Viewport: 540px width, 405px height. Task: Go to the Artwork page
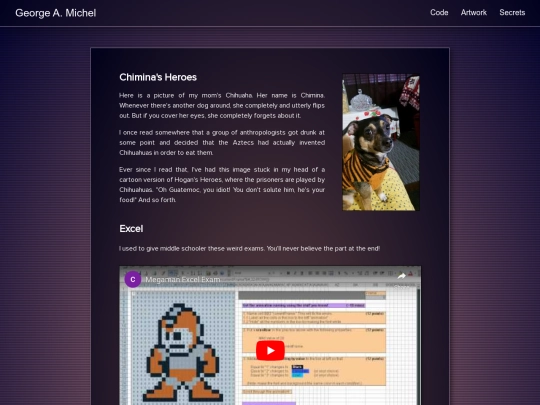tap(474, 13)
